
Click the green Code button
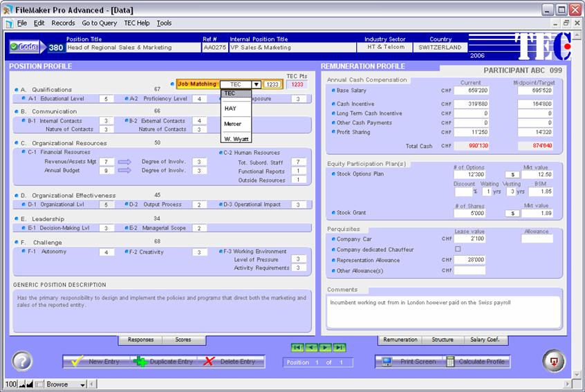point(24,47)
